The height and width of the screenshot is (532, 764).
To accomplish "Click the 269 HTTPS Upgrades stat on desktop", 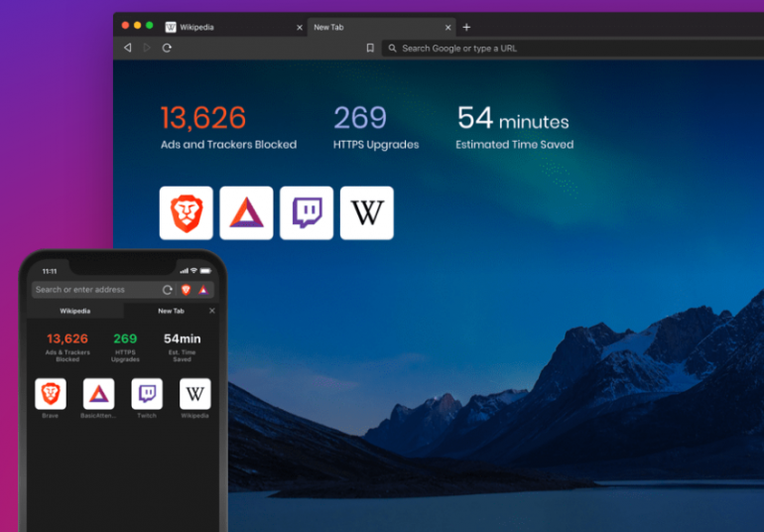I will (x=376, y=127).
